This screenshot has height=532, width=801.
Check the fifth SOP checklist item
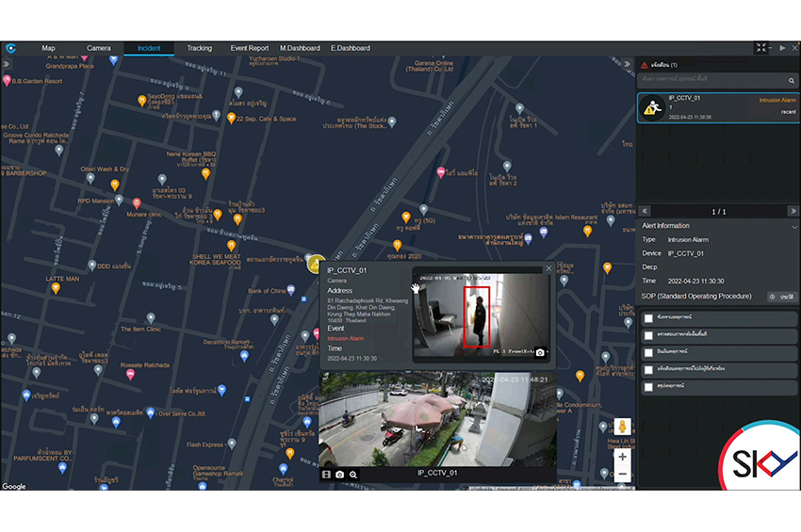click(x=648, y=387)
